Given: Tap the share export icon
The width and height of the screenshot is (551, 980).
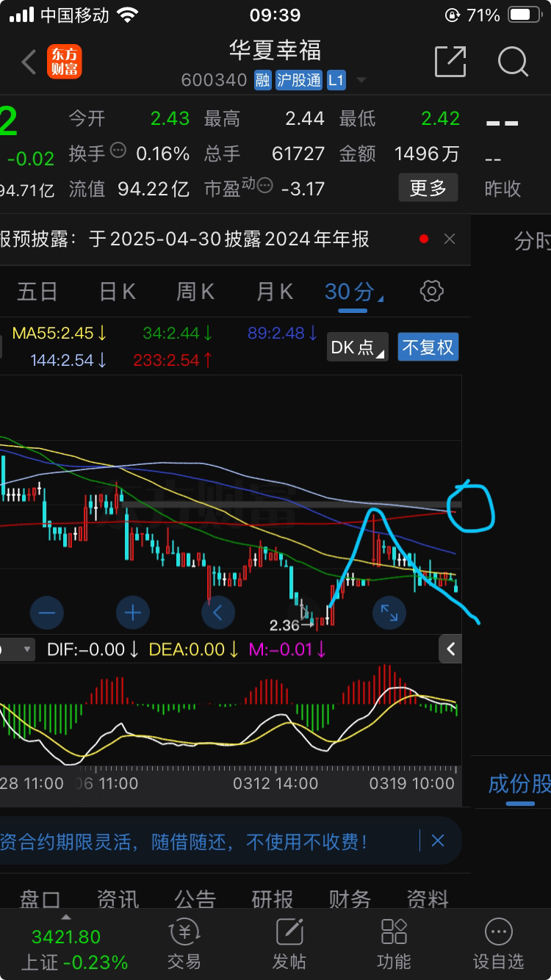Looking at the screenshot, I should click(450, 62).
